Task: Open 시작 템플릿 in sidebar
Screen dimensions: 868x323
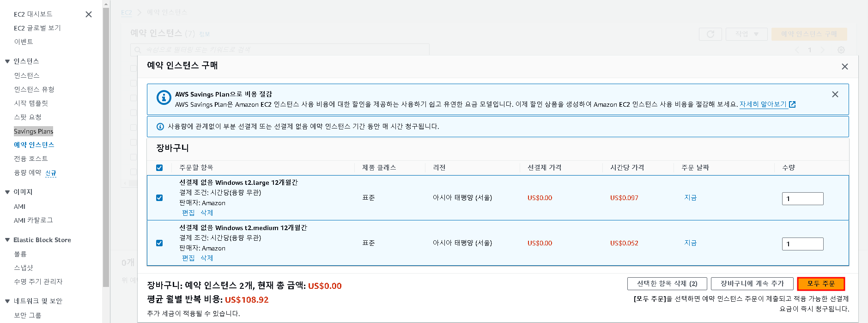Action: click(x=31, y=104)
